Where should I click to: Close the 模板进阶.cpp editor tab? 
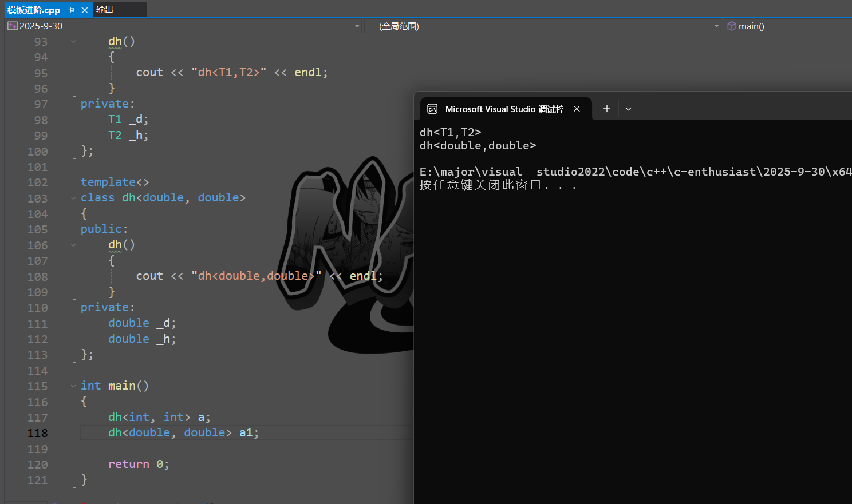tap(85, 10)
